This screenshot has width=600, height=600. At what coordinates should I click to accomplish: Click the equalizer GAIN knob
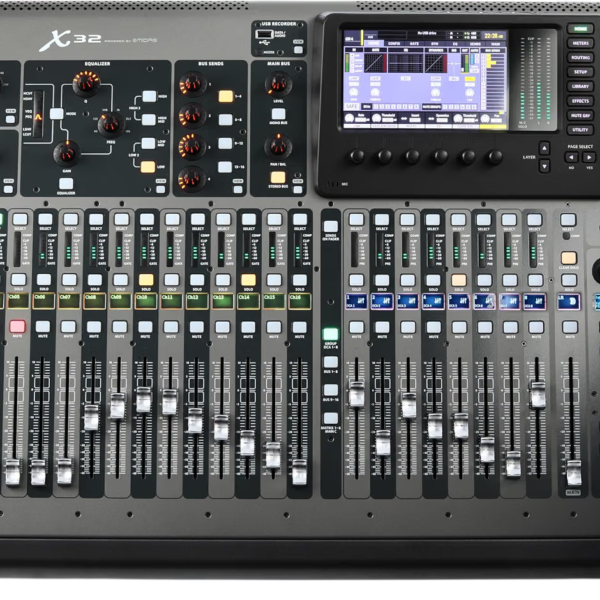[67, 152]
